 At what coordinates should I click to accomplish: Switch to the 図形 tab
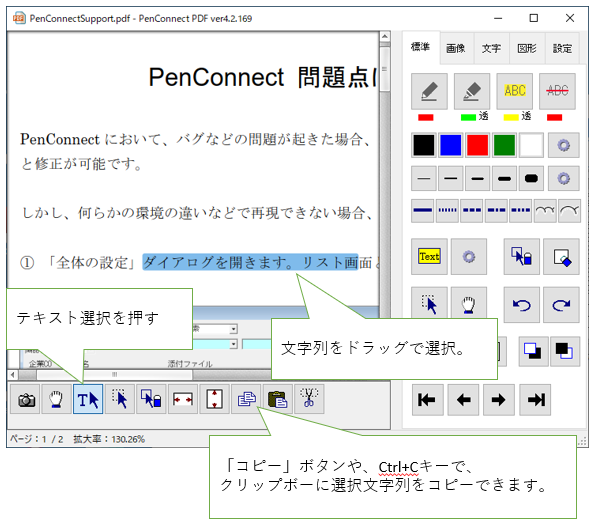(527, 48)
